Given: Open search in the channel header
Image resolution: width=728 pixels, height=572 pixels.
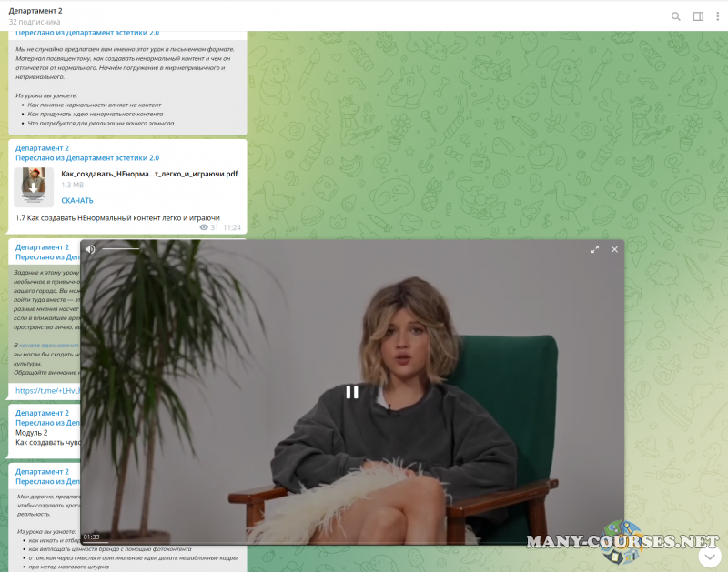Looking at the screenshot, I should click(x=675, y=15).
